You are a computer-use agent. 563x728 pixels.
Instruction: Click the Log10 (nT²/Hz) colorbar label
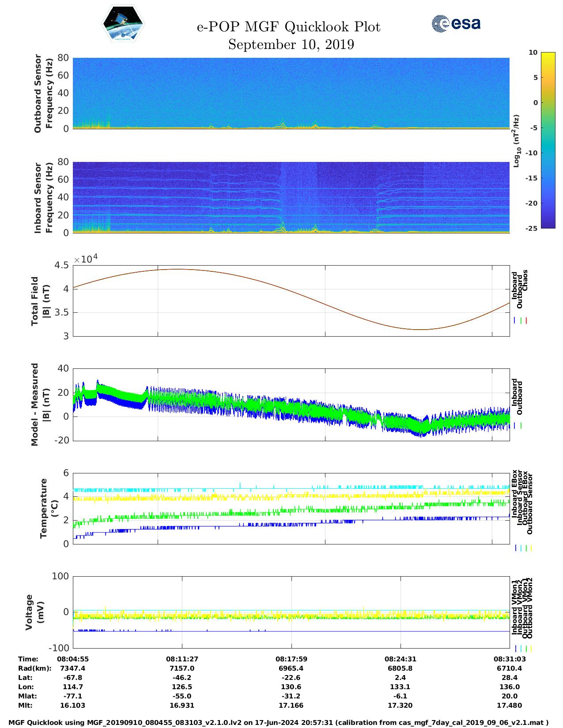pyautogui.click(x=516, y=141)
